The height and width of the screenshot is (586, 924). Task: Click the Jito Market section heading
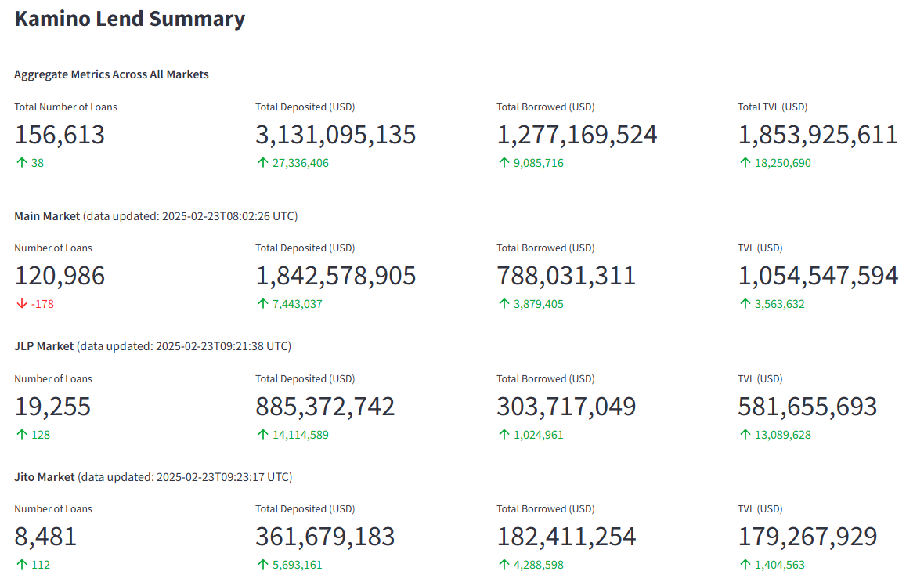[45, 476]
